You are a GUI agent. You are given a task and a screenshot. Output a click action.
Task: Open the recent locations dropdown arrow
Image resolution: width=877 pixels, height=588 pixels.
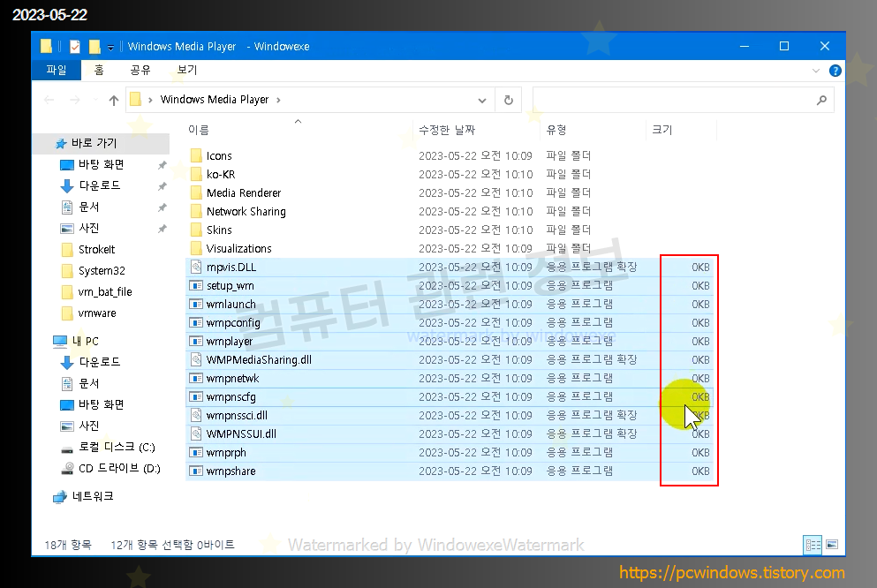[x=95, y=100]
